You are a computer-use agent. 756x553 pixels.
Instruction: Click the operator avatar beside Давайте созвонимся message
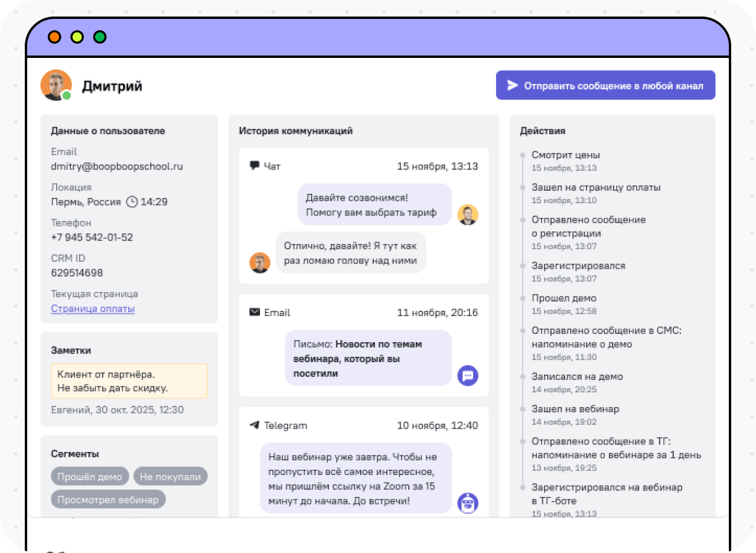click(468, 214)
